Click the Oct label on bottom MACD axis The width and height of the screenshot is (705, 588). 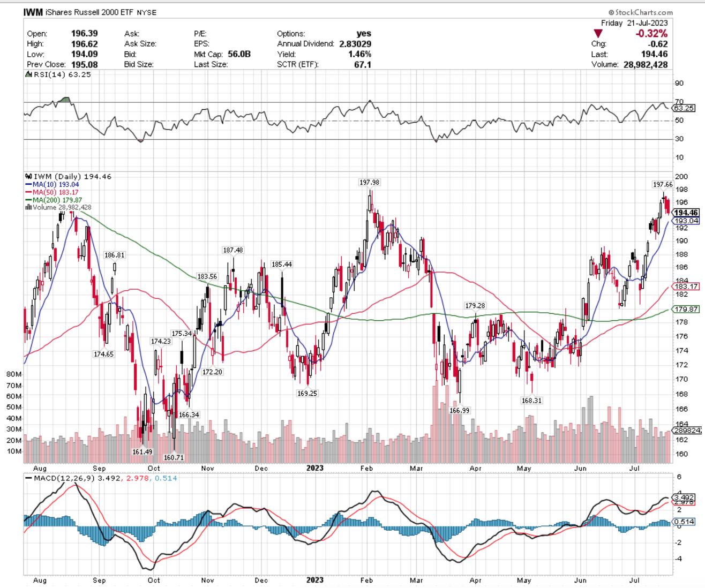154,580
